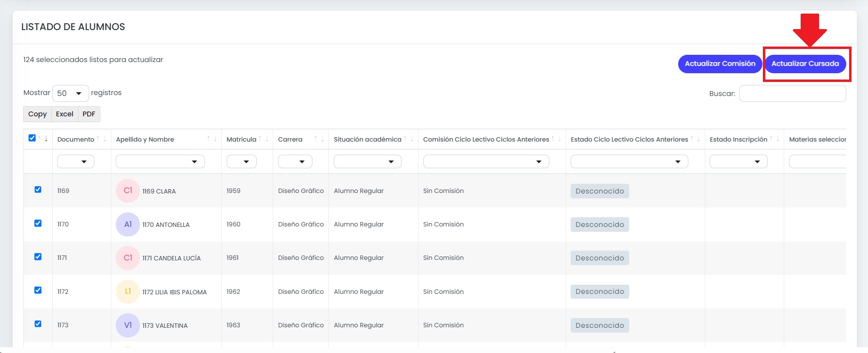Uncheck the checkbox for row 1172 LILIA IBIS PALOMA
868x353 pixels.
[x=38, y=290]
